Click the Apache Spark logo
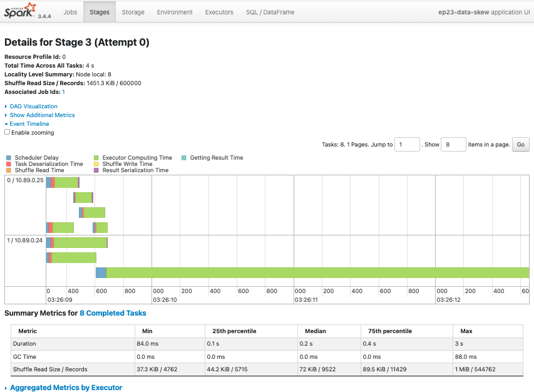534x392 pixels. pyautogui.click(x=20, y=11)
